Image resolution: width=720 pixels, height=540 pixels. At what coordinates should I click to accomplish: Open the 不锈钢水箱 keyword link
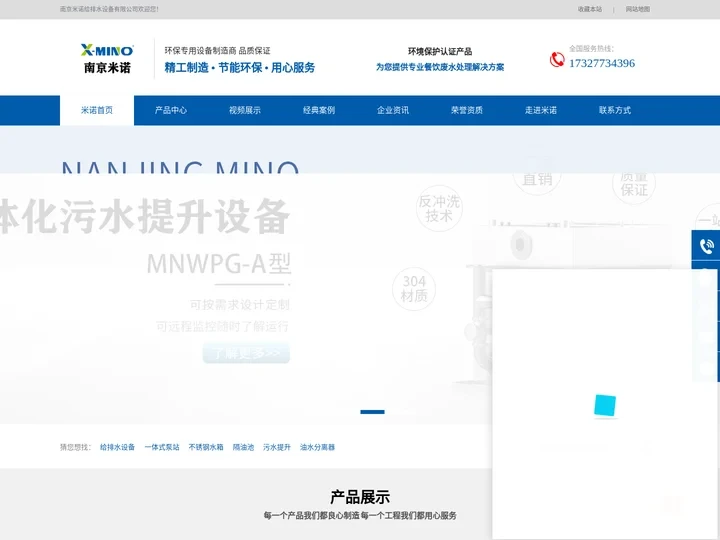(206, 447)
